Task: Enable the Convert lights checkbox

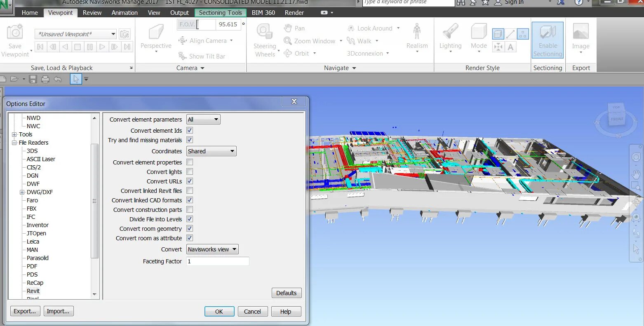Action: click(x=190, y=171)
